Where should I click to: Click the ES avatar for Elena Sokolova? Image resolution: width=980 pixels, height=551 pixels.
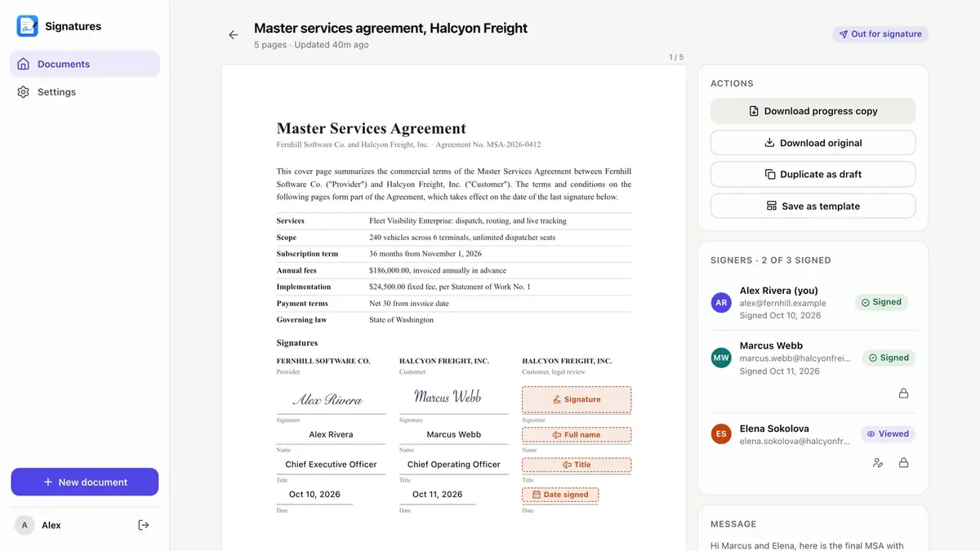[721, 434]
